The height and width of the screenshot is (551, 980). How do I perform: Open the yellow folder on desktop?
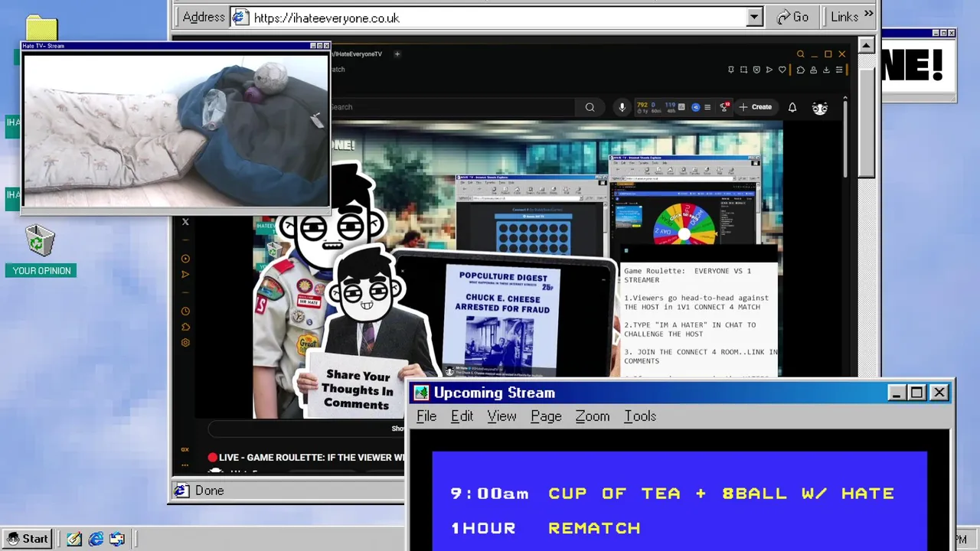41,28
